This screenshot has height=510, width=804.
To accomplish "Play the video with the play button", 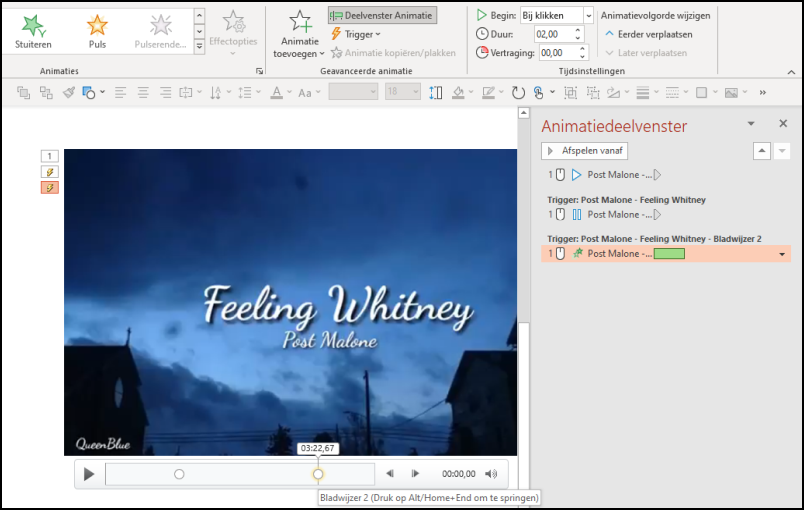I will click(x=89, y=474).
